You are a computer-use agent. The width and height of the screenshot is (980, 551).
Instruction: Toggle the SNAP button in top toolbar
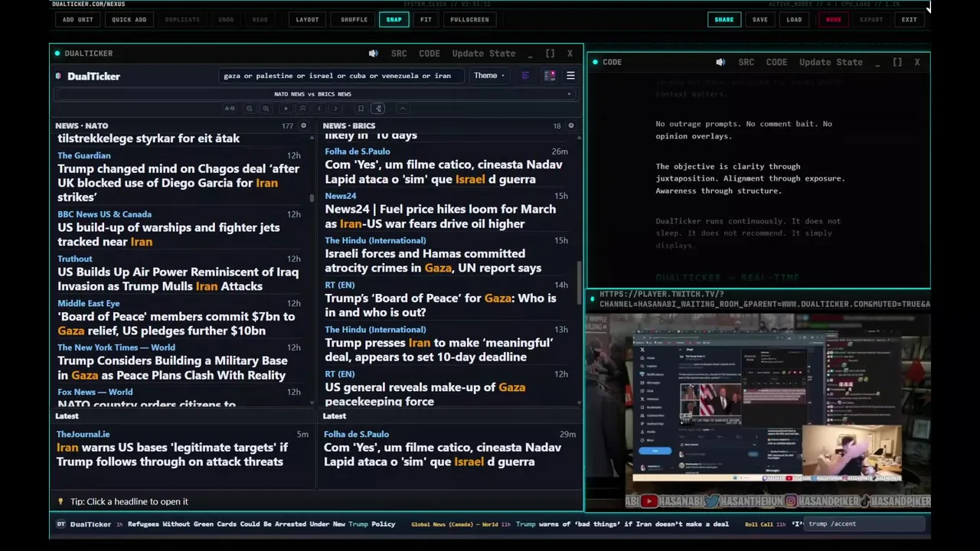coord(394,19)
